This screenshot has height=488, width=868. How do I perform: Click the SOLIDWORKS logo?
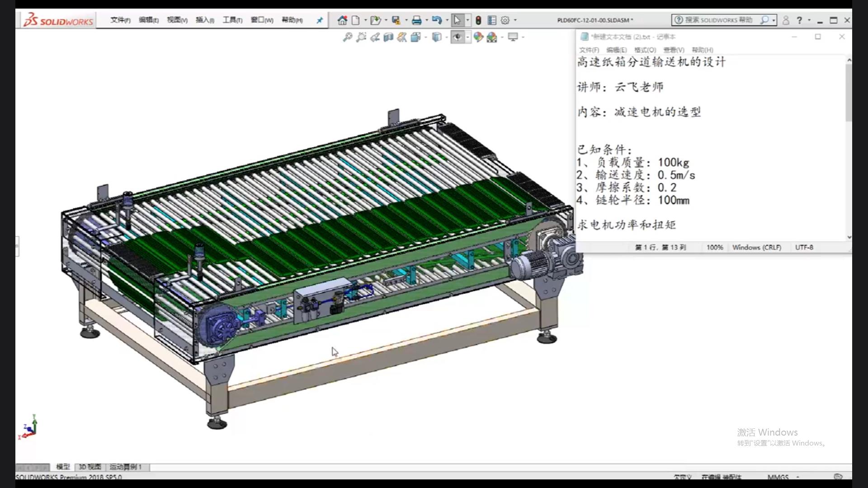58,20
